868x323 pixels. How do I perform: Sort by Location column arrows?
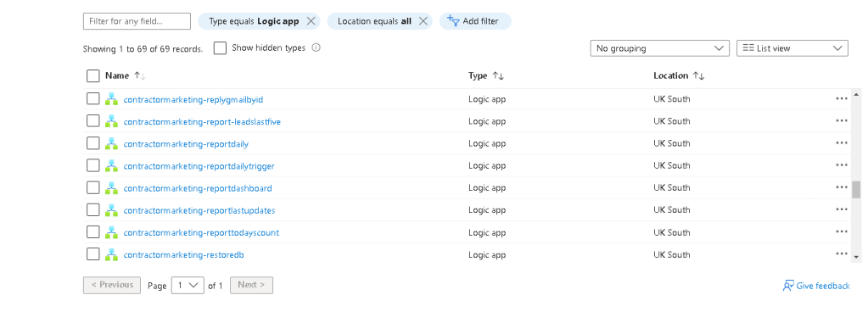click(699, 75)
